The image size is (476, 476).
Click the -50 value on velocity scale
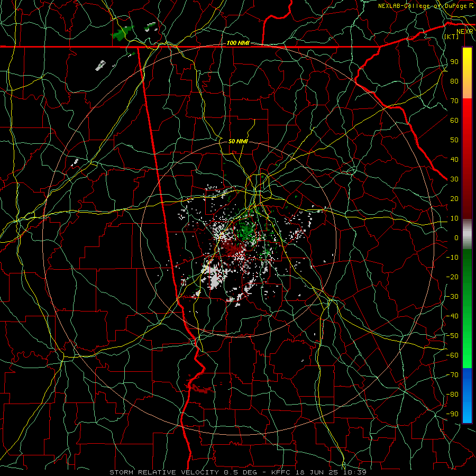[452, 336]
